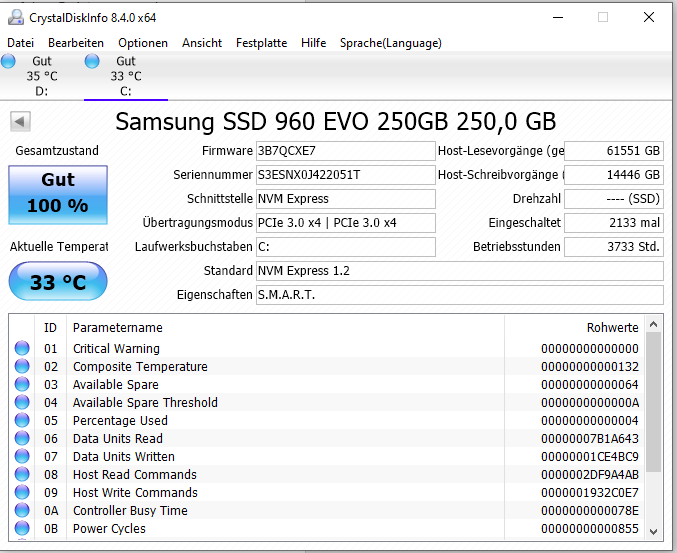The height and width of the screenshot is (553, 677).
Task: Click status orb of Percentage Used row
Action: [x=22, y=420]
